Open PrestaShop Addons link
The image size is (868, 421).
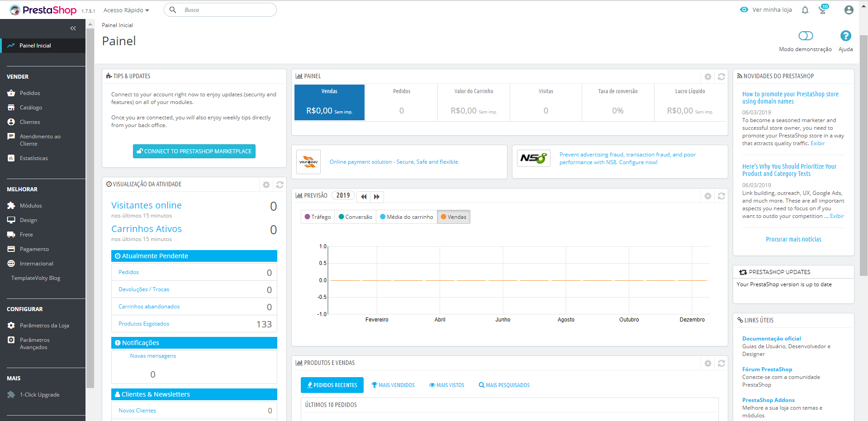pyautogui.click(x=768, y=400)
